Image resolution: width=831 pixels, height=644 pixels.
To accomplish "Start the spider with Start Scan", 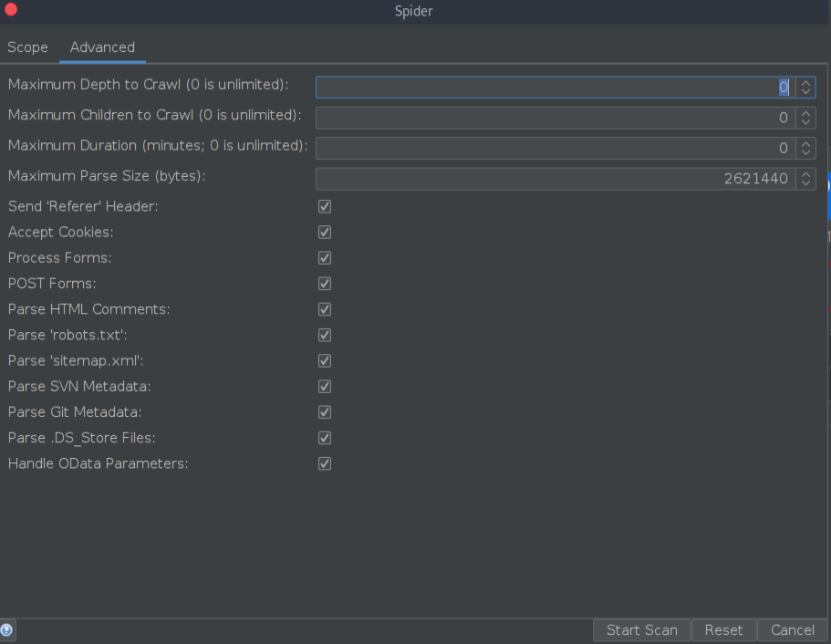I will pos(642,630).
